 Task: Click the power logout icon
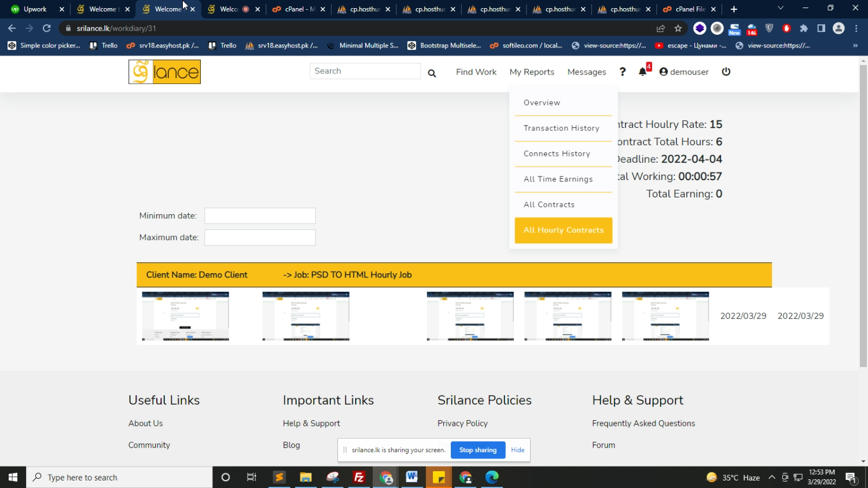click(x=726, y=72)
